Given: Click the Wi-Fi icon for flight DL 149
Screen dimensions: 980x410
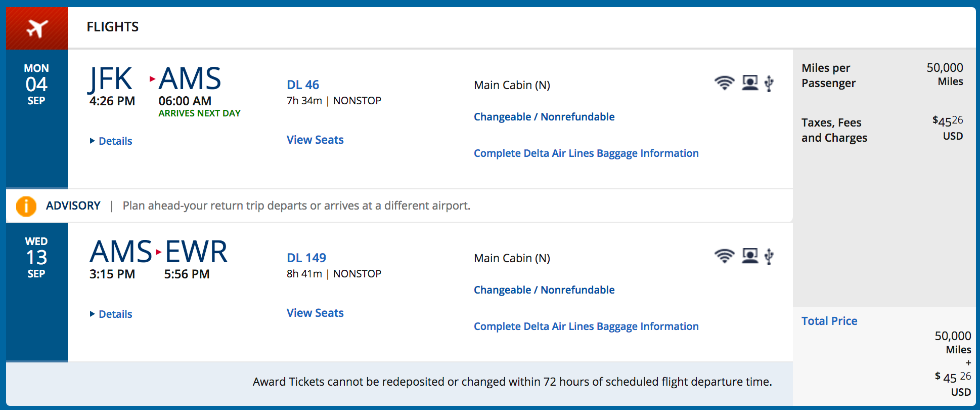Looking at the screenshot, I should pyautogui.click(x=724, y=256).
